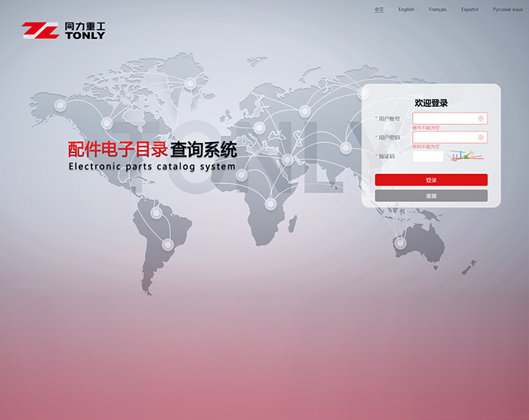The image size is (529, 420).
Task: Select the Français language option
Action: pos(437,9)
